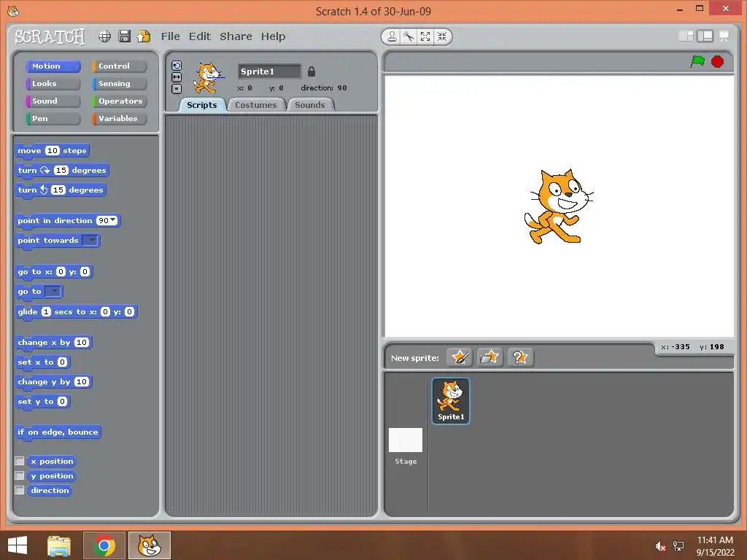Select the Operators block category
This screenshot has width=747, height=560.
(120, 101)
